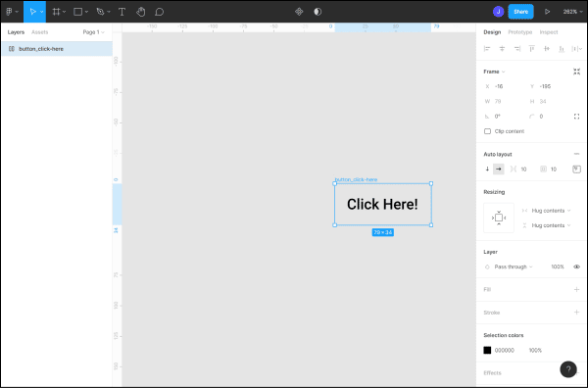This screenshot has height=388, width=588.
Task: Open the Frame tool dropdown arrow
Action: (65, 12)
